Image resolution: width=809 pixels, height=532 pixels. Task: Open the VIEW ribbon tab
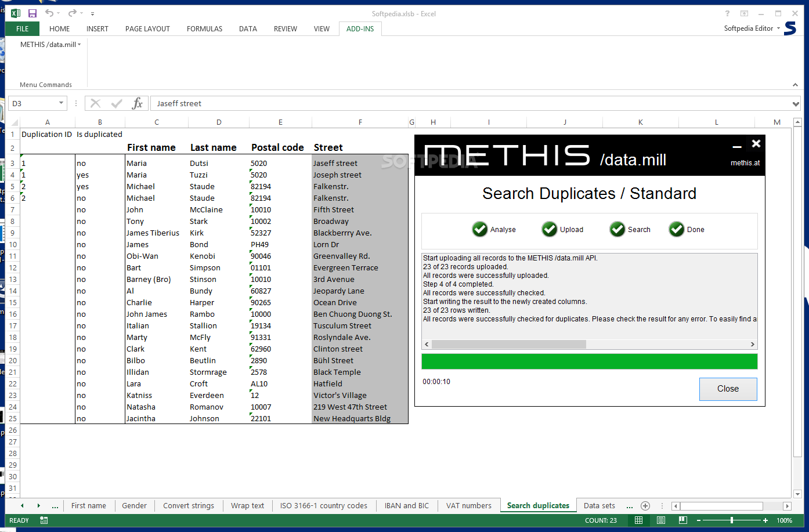[x=322, y=28]
